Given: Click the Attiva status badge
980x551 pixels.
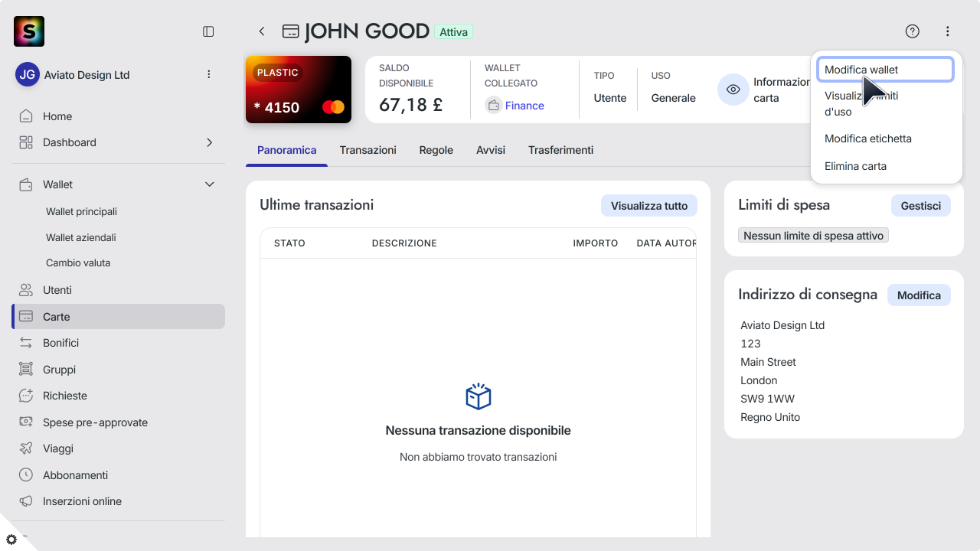Looking at the screenshot, I should (x=453, y=32).
